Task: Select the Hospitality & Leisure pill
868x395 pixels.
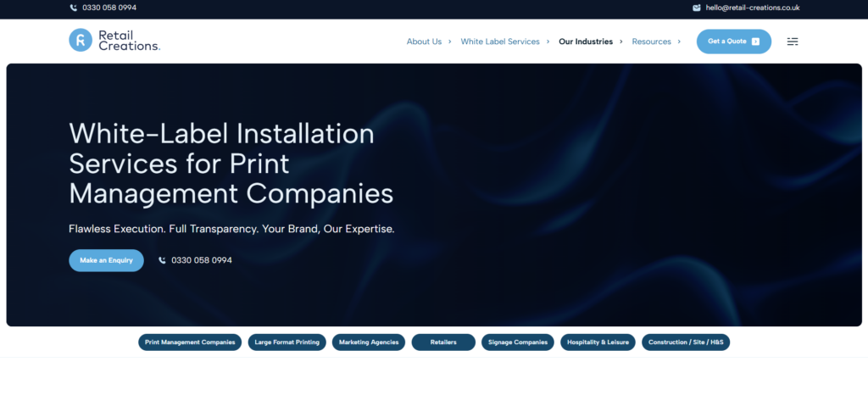Action: [598, 342]
